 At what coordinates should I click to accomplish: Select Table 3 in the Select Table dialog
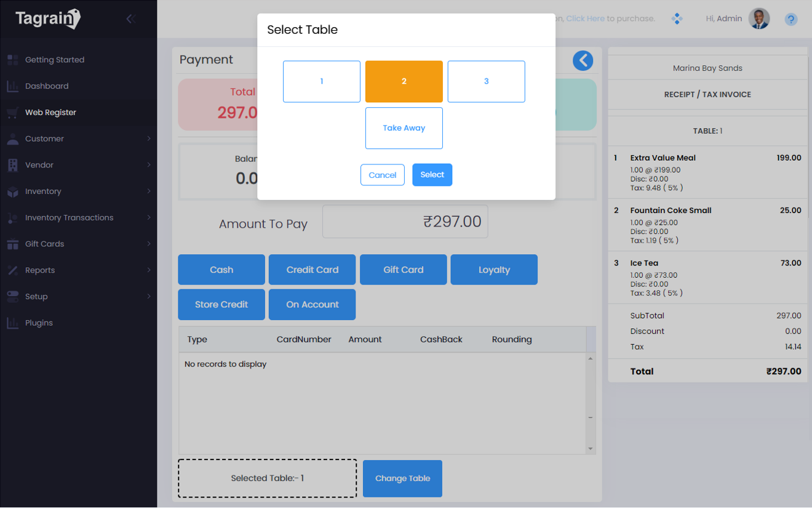(x=486, y=81)
